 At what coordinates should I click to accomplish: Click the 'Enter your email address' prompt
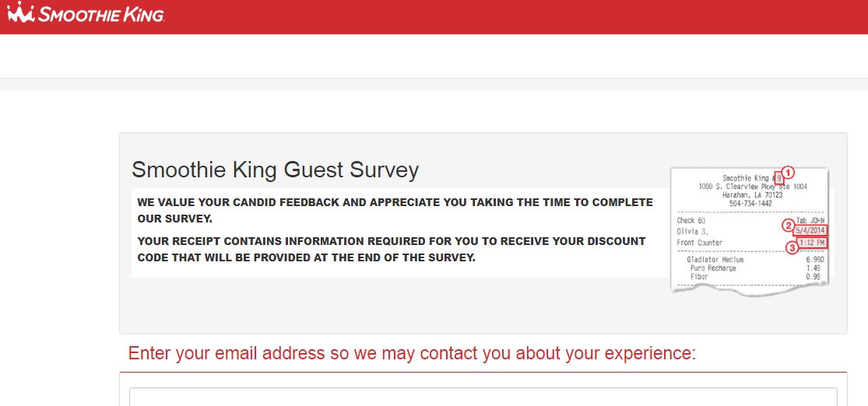[412, 354]
